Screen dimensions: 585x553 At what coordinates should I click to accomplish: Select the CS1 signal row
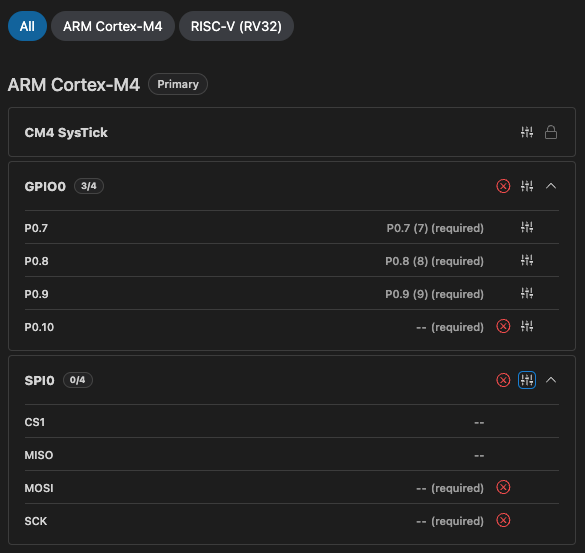292,422
